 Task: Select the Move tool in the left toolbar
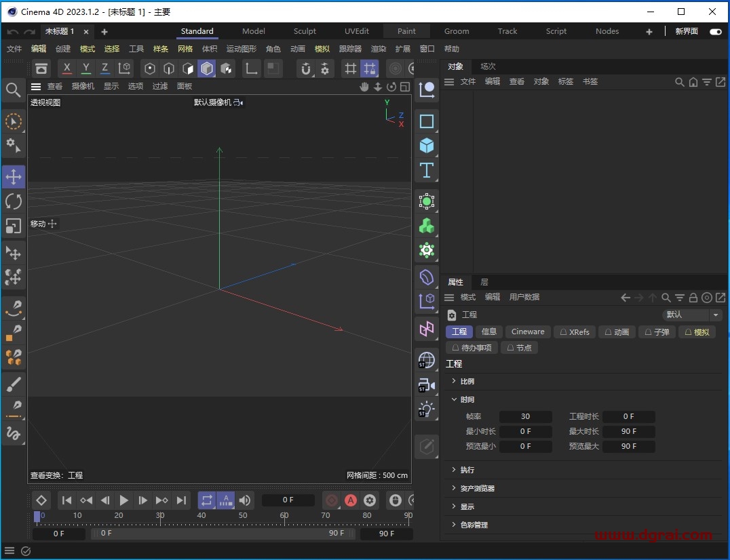[14, 176]
